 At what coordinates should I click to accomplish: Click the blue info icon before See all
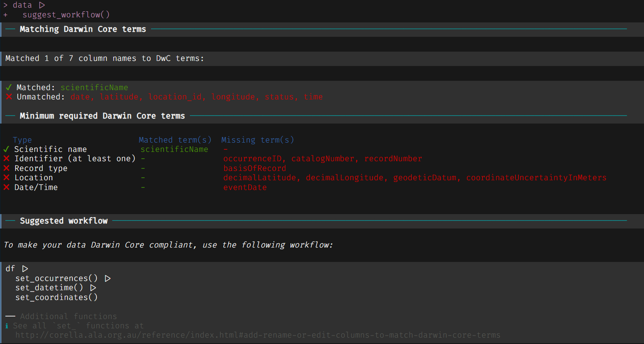pos(7,326)
